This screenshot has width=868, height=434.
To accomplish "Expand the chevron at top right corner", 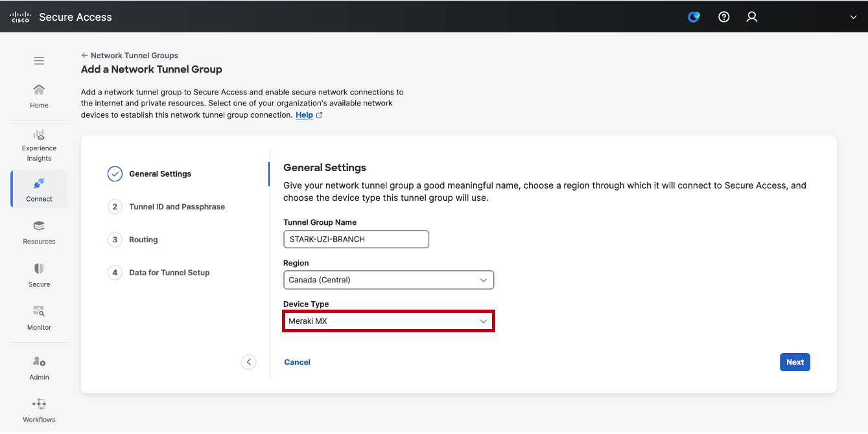I will 854,17.
